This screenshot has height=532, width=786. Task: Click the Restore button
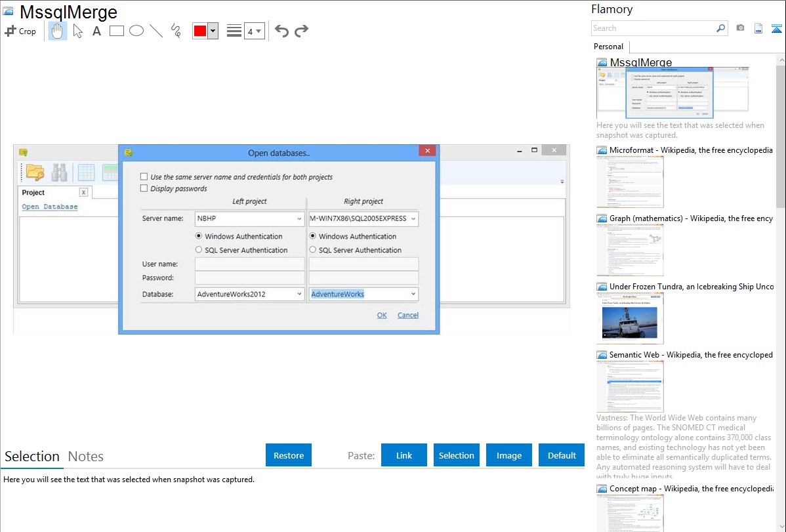point(289,455)
